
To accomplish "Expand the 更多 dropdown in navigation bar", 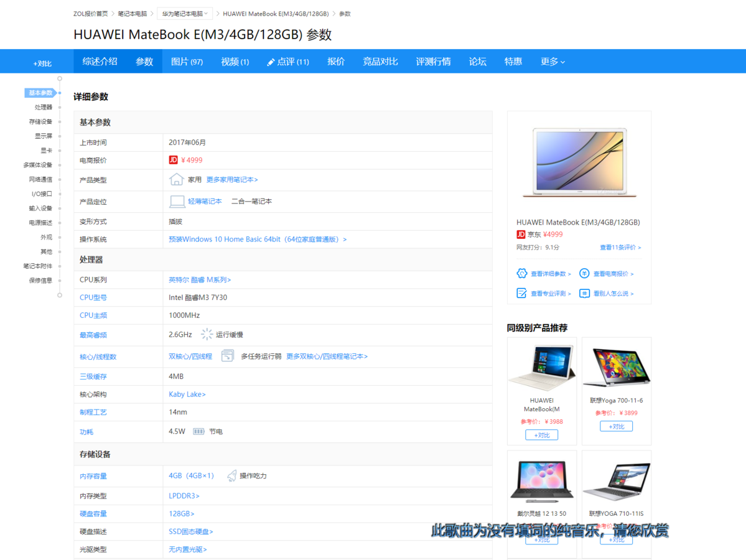I will coord(553,62).
